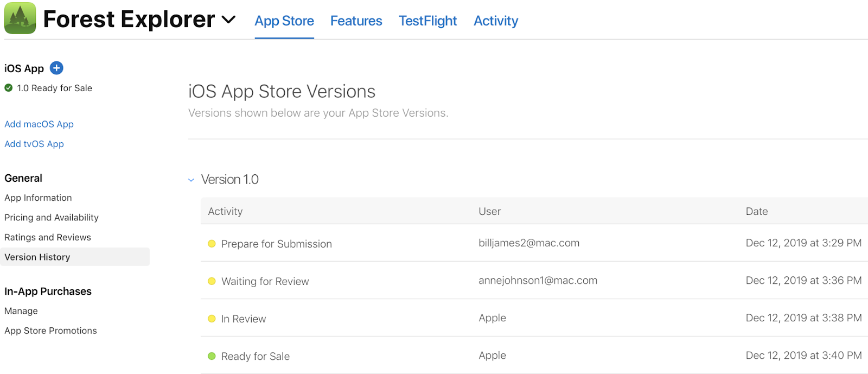Collapse the Version 1.0 section
The width and height of the screenshot is (868, 374).
tap(191, 180)
